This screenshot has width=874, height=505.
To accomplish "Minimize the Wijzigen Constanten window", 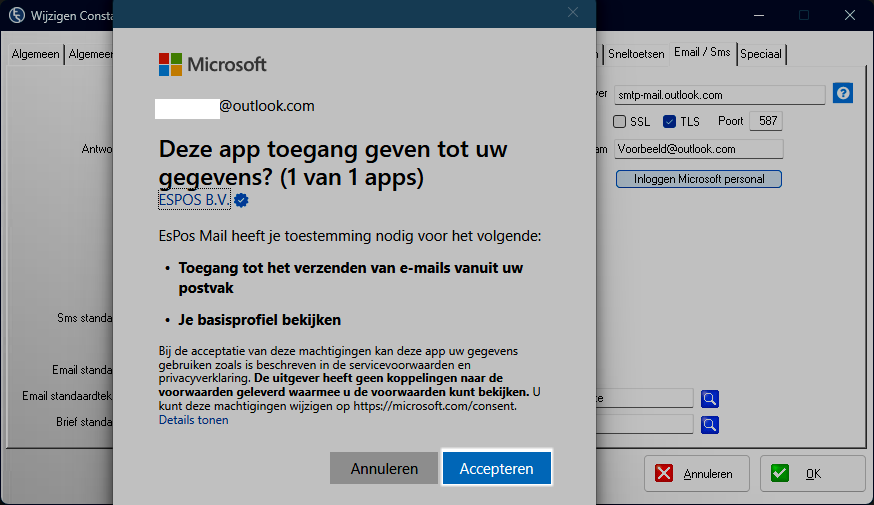I will tap(759, 15).
